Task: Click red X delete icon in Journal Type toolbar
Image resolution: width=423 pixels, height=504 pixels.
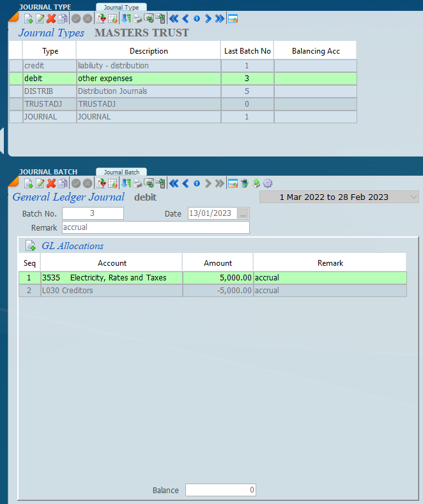Action: coord(51,19)
